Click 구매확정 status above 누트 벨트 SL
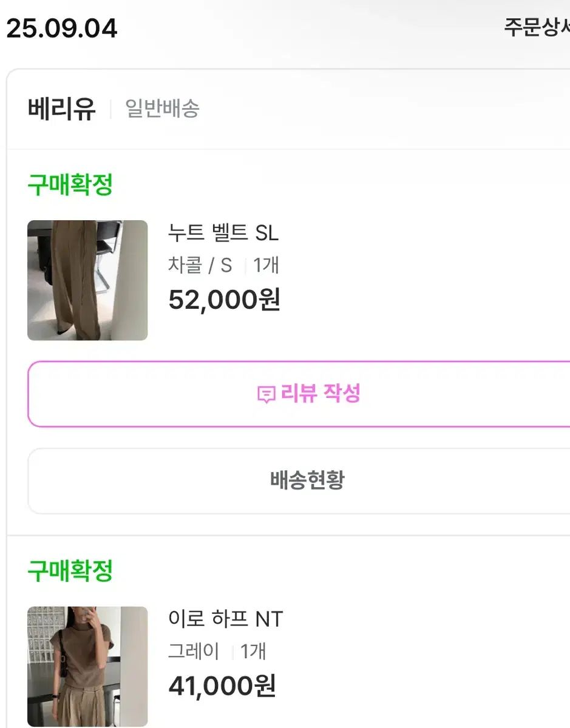The width and height of the screenshot is (570, 728). click(x=70, y=185)
